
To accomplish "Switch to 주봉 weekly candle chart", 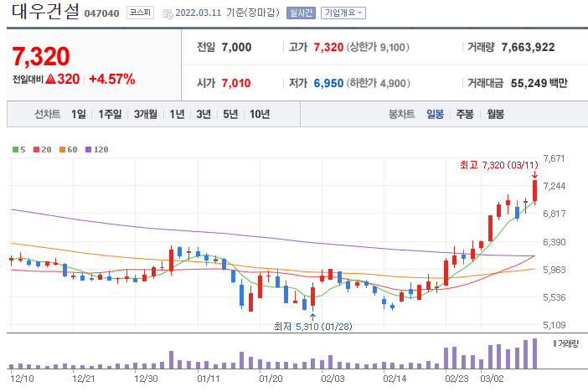I will (465, 114).
